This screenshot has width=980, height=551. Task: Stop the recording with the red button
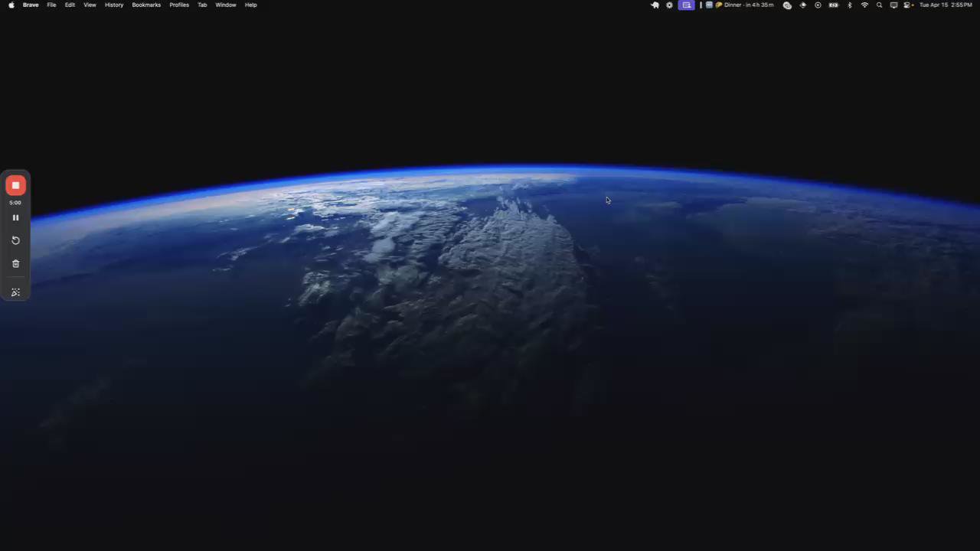(x=15, y=185)
